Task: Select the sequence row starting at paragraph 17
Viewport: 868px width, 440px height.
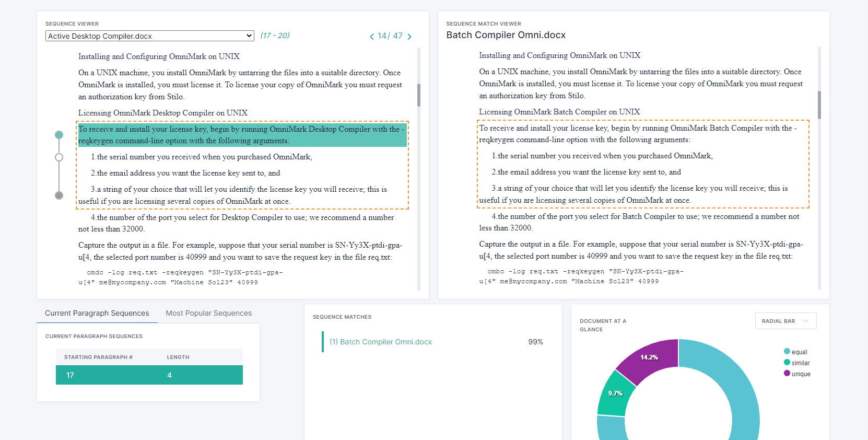Action: (x=149, y=375)
